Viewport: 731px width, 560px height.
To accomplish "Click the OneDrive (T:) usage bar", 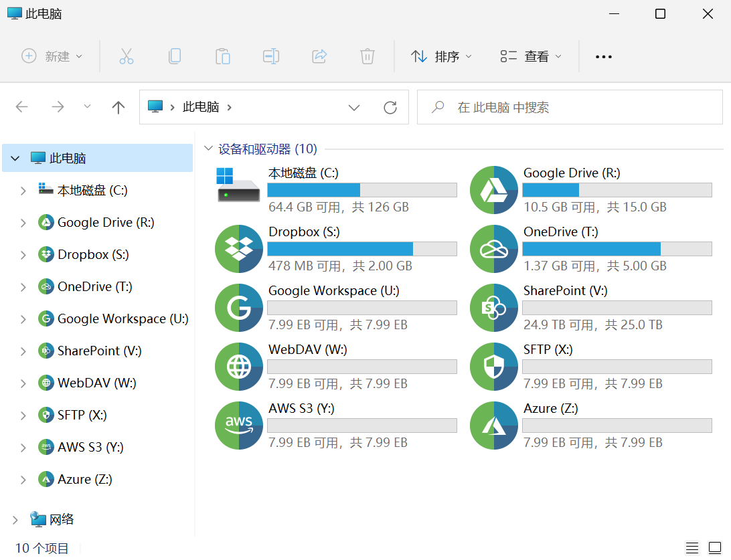I will pos(617,249).
